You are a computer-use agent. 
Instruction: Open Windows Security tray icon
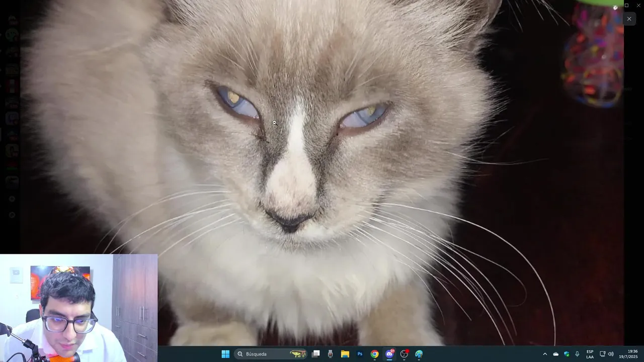[x=567, y=354]
